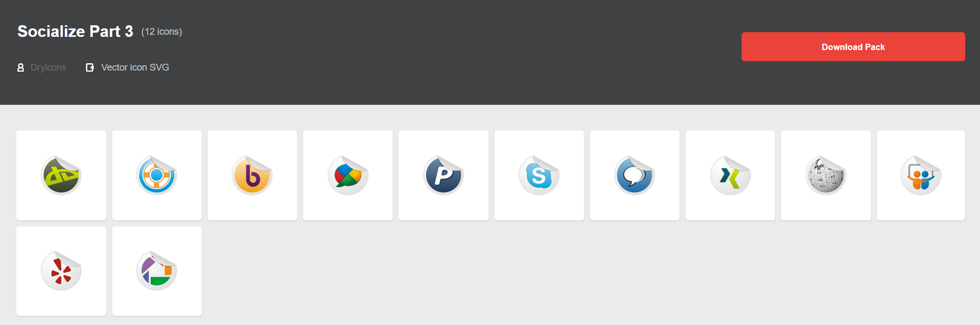This screenshot has width=980, height=325.
Task: Select the SlideShare sticker icon
Action: [921, 175]
